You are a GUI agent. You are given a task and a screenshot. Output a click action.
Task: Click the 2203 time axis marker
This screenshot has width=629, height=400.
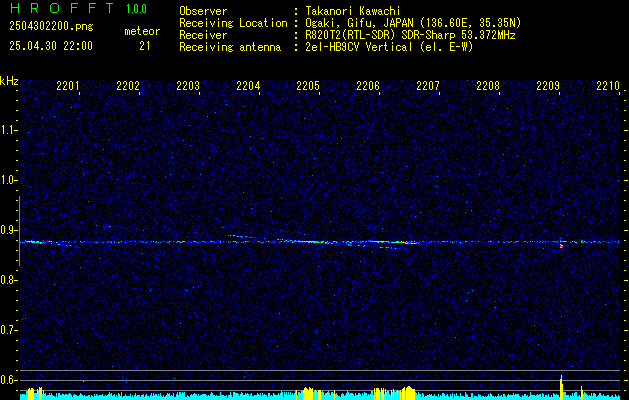point(188,85)
